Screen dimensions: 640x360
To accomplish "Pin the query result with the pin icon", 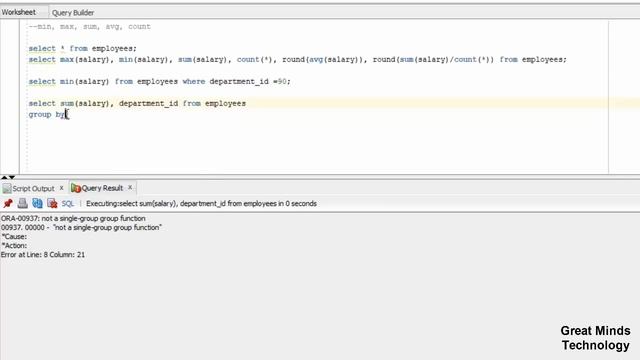I will (x=8, y=203).
